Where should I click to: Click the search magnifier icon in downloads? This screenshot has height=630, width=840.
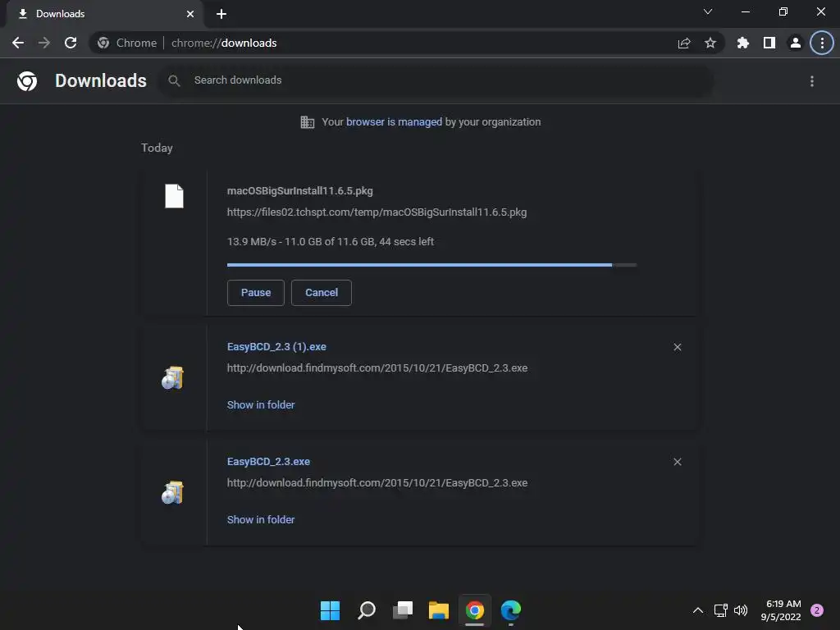point(174,81)
